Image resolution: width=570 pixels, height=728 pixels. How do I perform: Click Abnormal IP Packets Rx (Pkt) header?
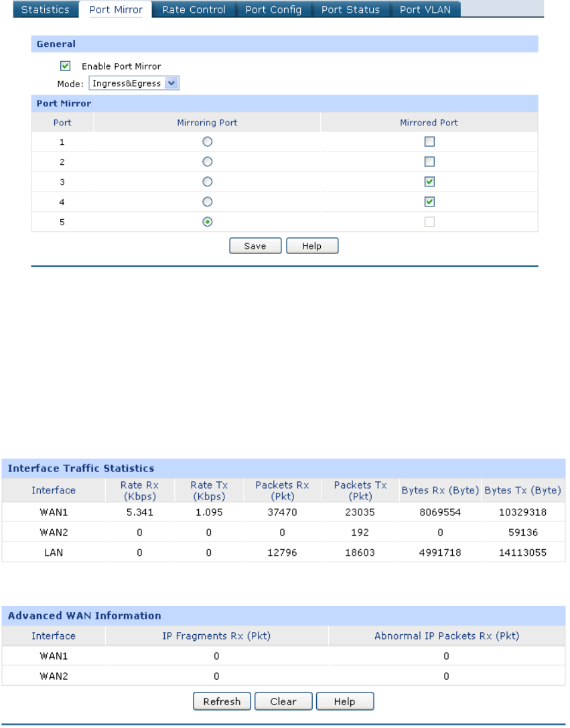pyautogui.click(x=447, y=635)
